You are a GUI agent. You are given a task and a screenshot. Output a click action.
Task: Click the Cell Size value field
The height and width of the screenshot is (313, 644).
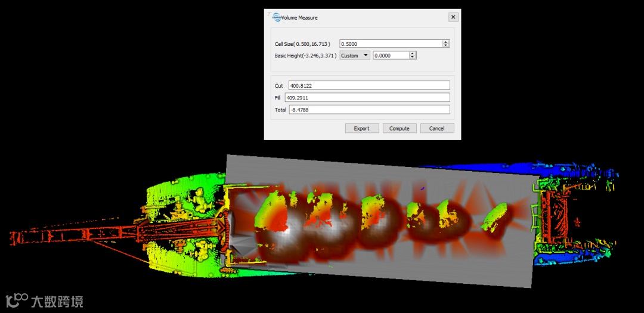[391, 44]
